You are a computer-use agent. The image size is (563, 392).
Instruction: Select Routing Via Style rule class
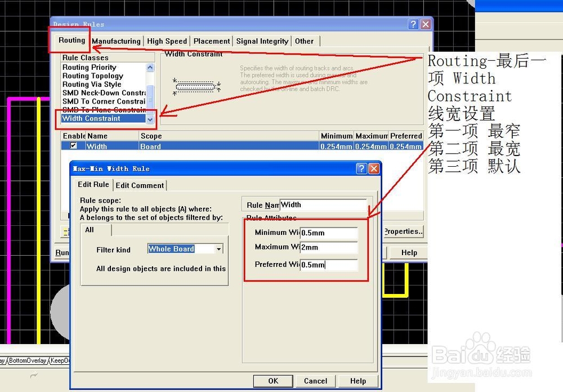tap(92, 84)
